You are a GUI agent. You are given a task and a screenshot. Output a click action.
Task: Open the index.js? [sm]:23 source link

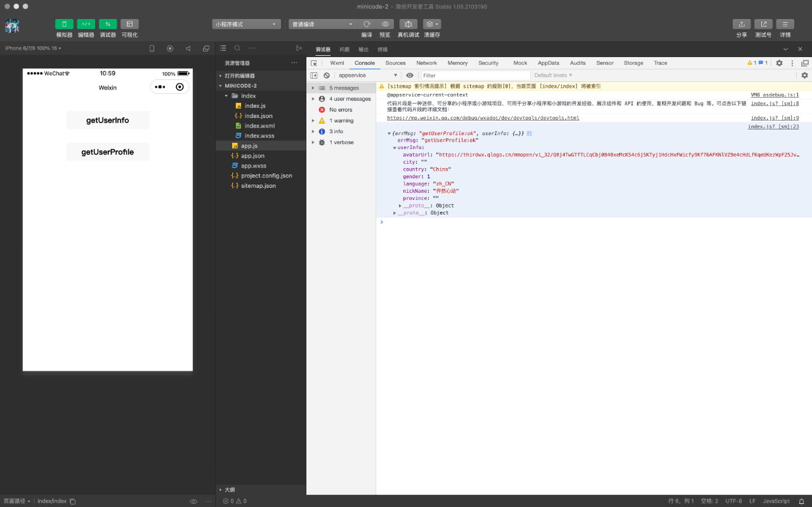click(773, 127)
